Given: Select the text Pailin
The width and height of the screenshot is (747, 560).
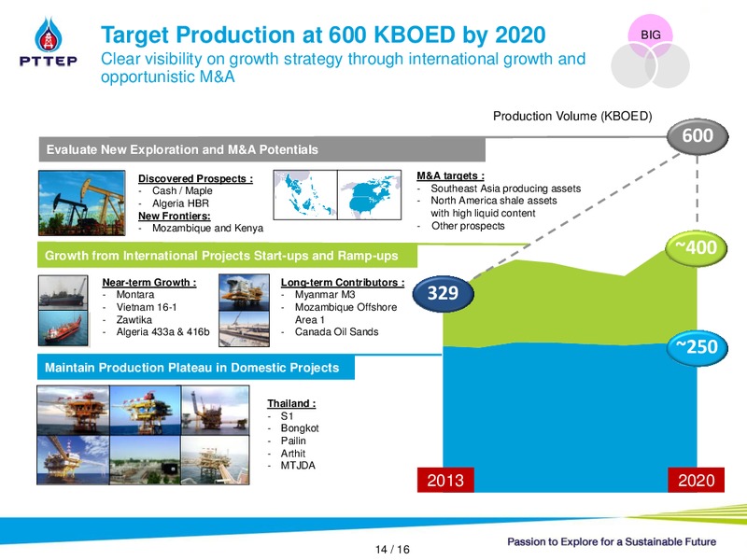Looking at the screenshot, I should click(293, 441).
